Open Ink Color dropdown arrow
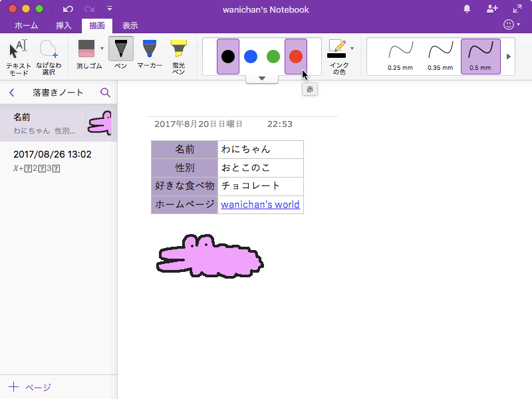532x399 pixels. point(352,49)
